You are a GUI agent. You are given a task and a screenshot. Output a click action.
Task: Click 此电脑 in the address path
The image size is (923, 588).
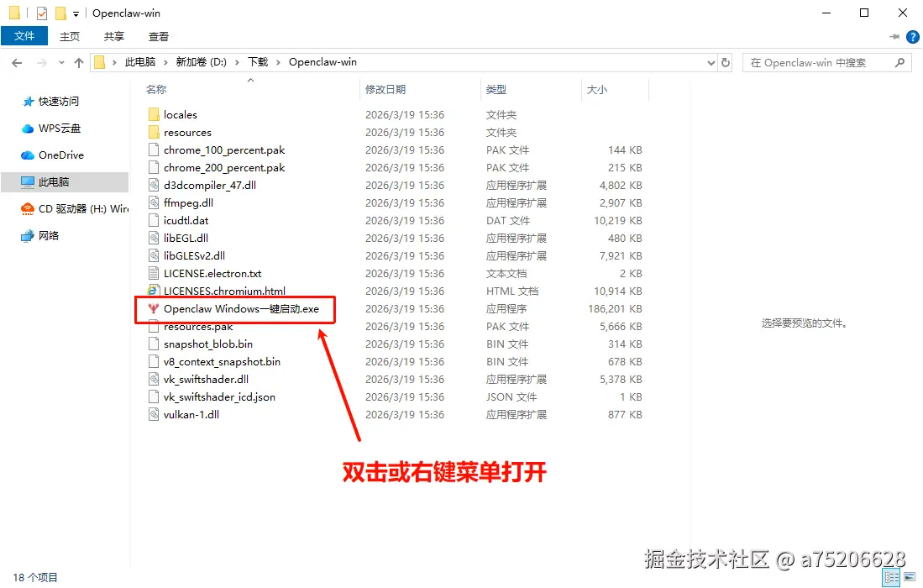pos(140,62)
